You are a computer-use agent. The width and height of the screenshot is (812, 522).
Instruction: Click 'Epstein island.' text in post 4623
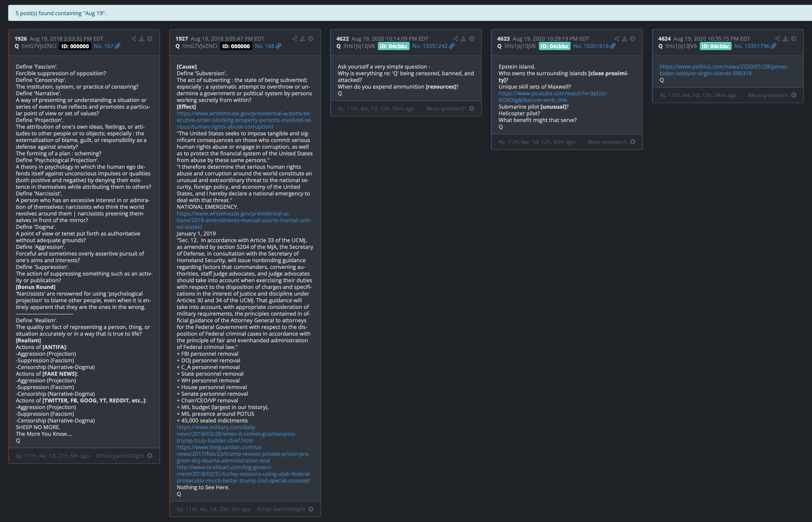coord(517,66)
